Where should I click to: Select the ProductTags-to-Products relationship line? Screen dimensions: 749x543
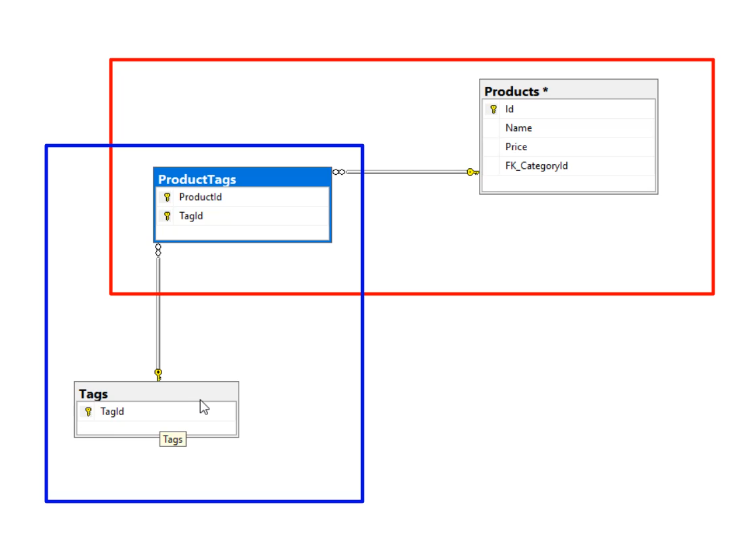coord(407,172)
